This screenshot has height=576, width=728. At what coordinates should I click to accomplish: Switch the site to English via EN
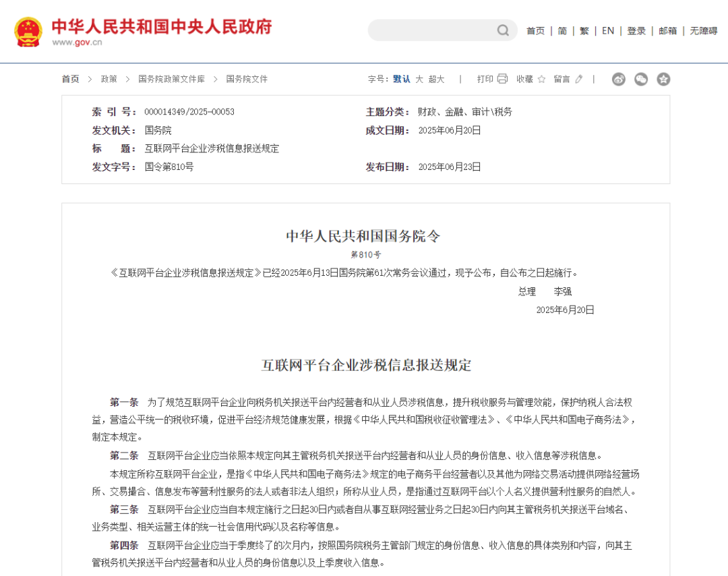(x=608, y=30)
